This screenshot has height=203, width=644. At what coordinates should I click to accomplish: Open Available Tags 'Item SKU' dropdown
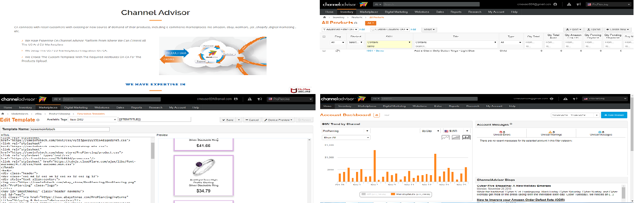[x=93, y=119]
